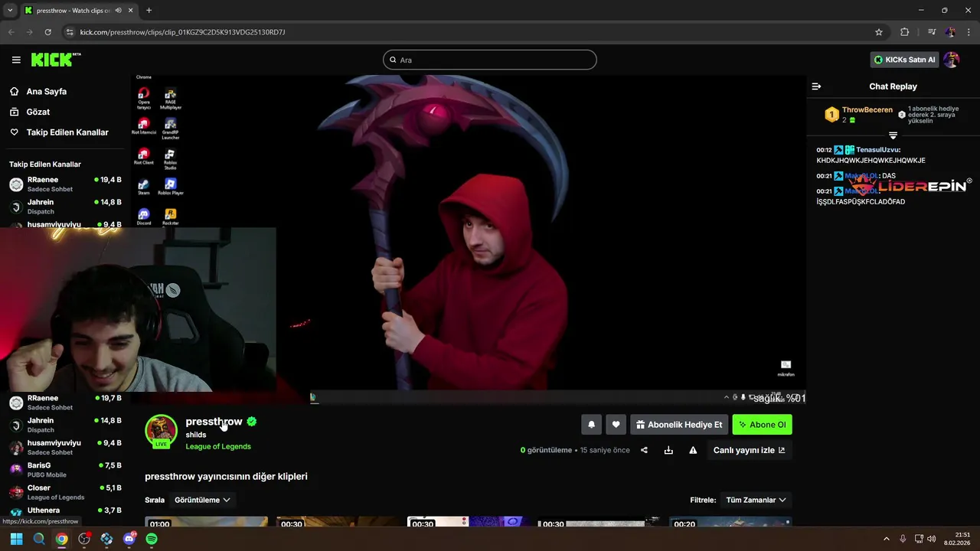
Task: Open volume control in system tray
Action: click(932, 539)
